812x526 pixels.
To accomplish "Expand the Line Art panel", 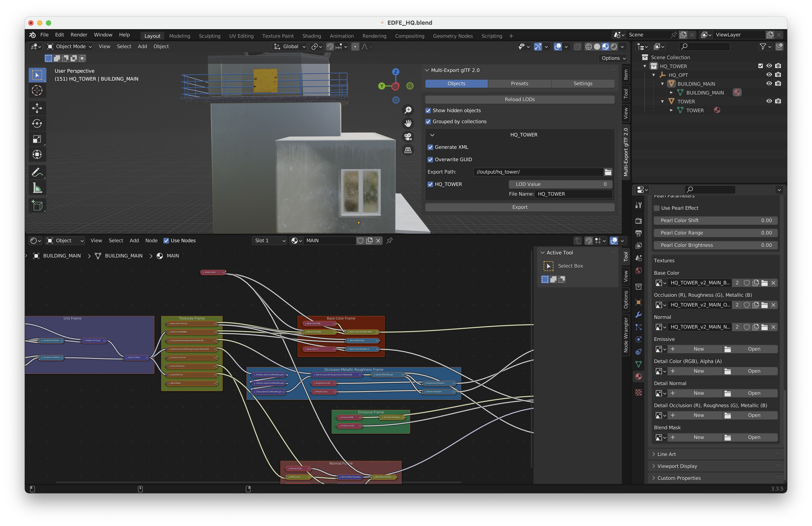I will tap(654, 454).
